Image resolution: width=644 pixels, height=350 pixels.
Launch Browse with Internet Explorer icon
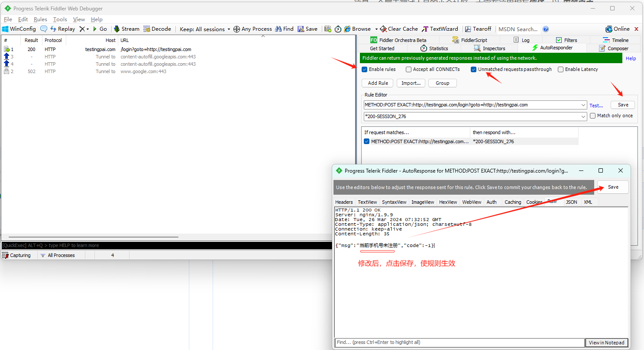point(358,29)
